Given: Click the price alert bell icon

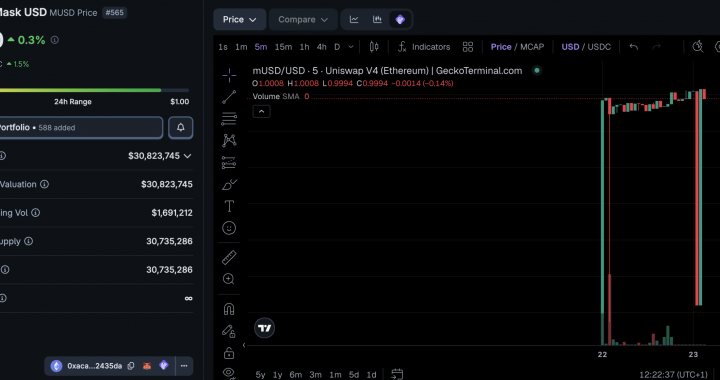Looking at the screenshot, I should click(x=180, y=128).
